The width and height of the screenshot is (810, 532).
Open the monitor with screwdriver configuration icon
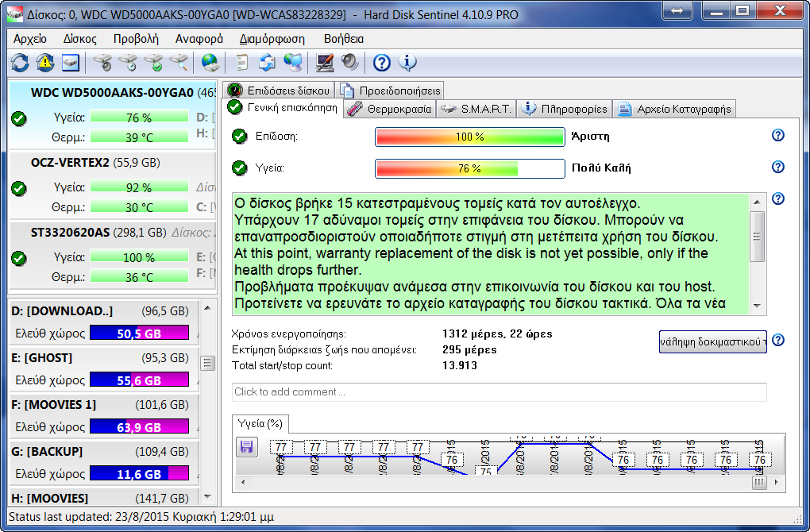(325, 63)
